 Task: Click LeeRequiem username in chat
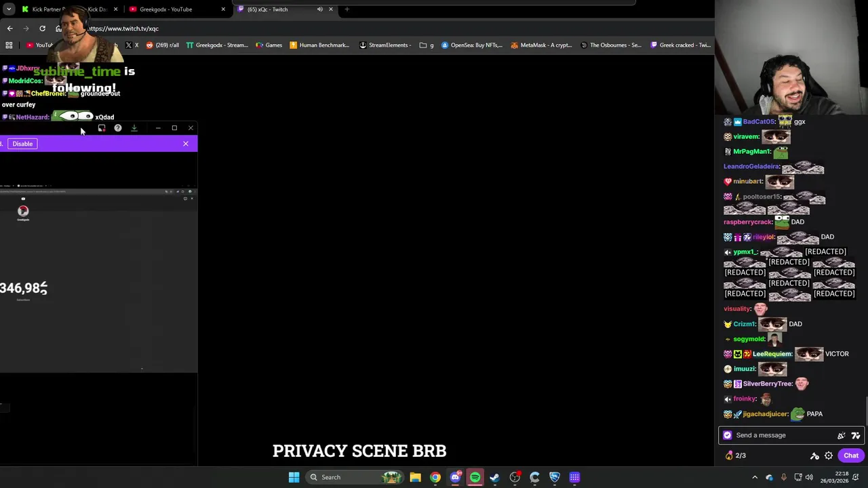(x=772, y=354)
